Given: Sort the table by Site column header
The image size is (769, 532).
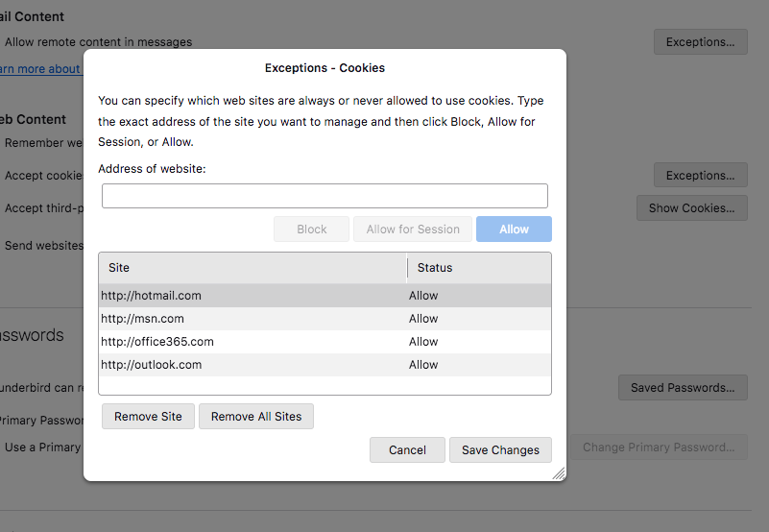Looking at the screenshot, I should tap(252, 268).
